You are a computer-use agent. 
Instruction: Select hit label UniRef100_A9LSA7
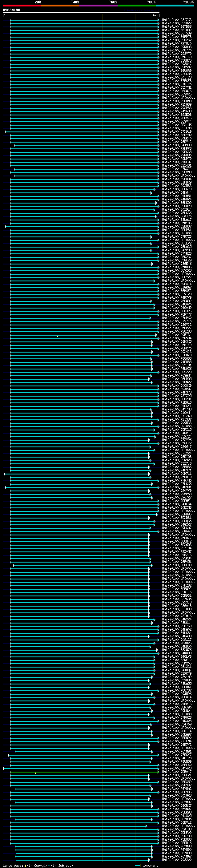[x=177, y=528]
